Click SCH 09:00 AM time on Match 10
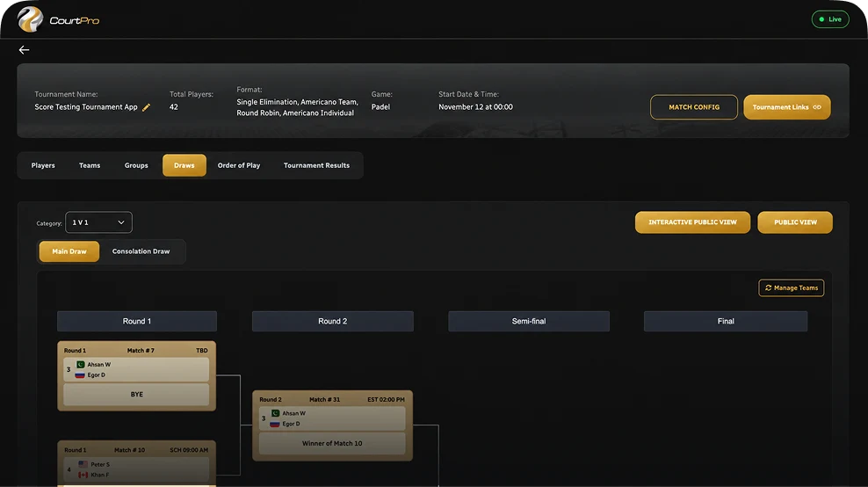The width and height of the screenshot is (868, 487). pos(189,450)
